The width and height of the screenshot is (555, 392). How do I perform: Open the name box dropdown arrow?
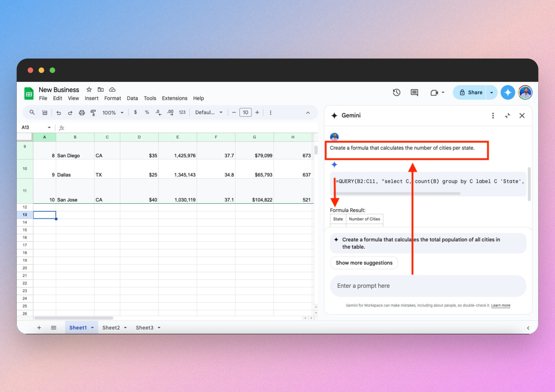pyautogui.click(x=49, y=127)
